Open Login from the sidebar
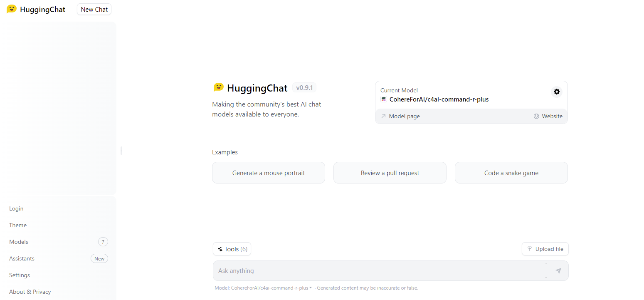This screenshot has width=644, height=300. coord(59,208)
